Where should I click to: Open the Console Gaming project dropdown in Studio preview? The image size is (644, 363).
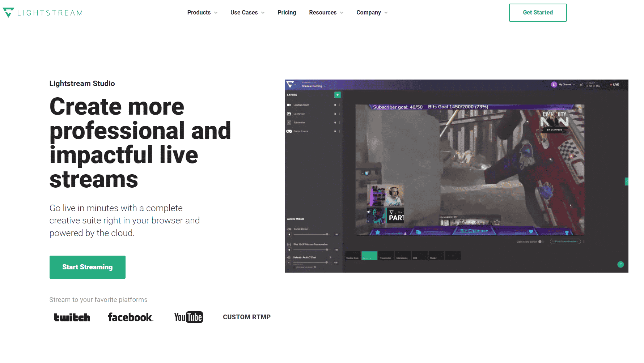(314, 86)
